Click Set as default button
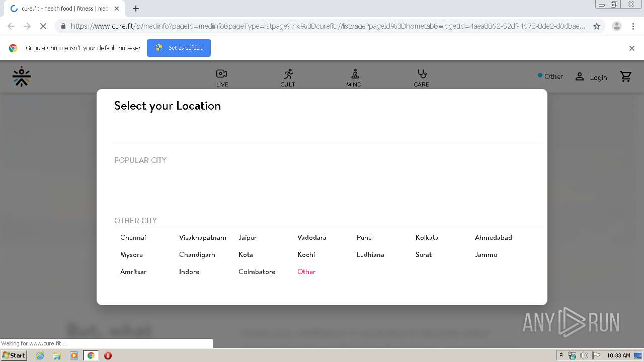This screenshot has height=362, width=644. (x=179, y=48)
